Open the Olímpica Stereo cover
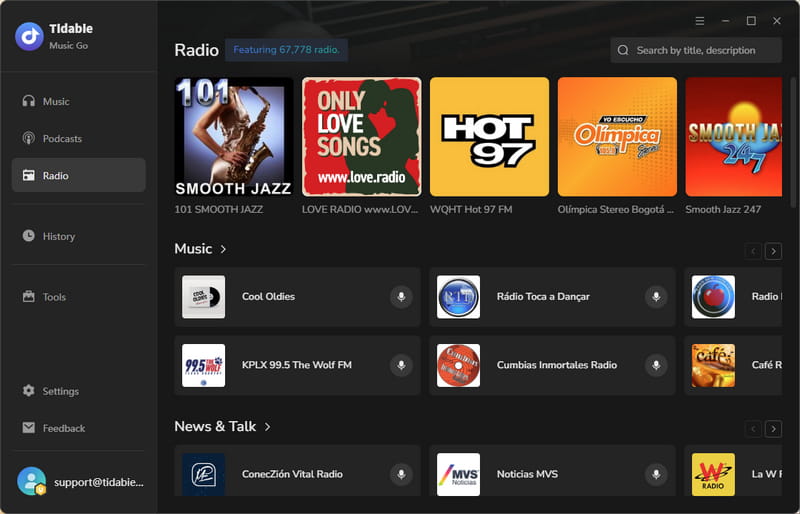Screen dimensions: 800x514 click(617, 137)
